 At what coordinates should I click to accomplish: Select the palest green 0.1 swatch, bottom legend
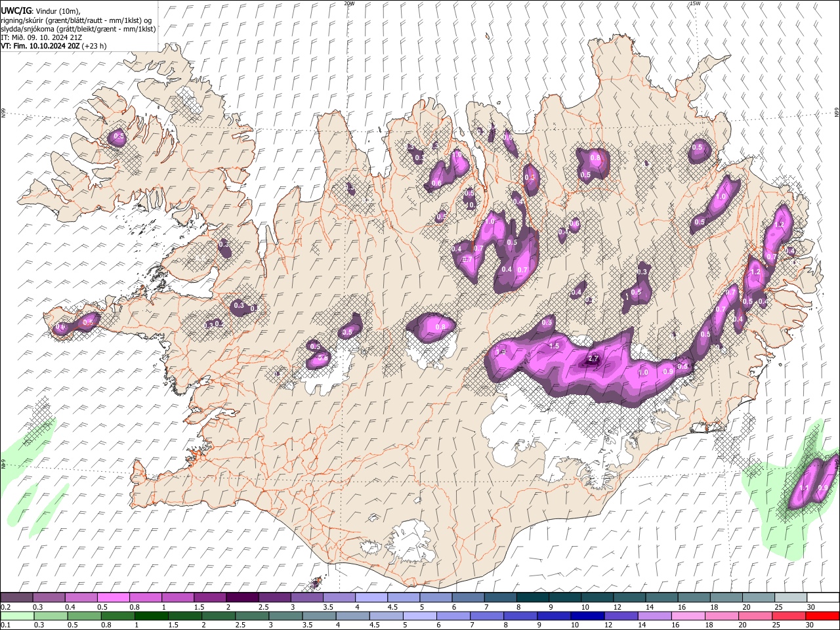tap(17, 616)
